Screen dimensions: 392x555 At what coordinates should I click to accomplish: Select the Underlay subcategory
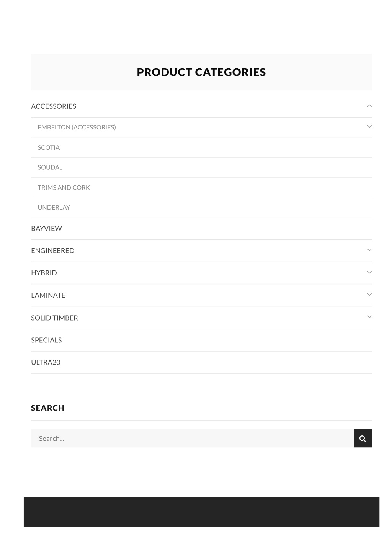coord(54,207)
